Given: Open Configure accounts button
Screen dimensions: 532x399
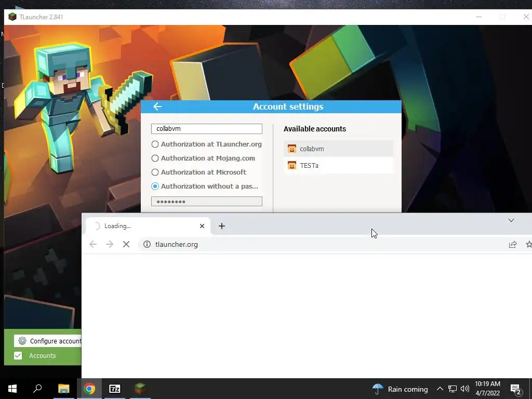Looking at the screenshot, I should click(x=47, y=341).
